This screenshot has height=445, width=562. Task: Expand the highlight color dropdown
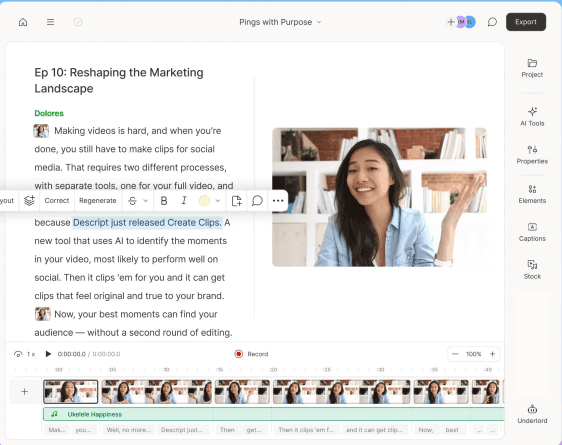218,201
